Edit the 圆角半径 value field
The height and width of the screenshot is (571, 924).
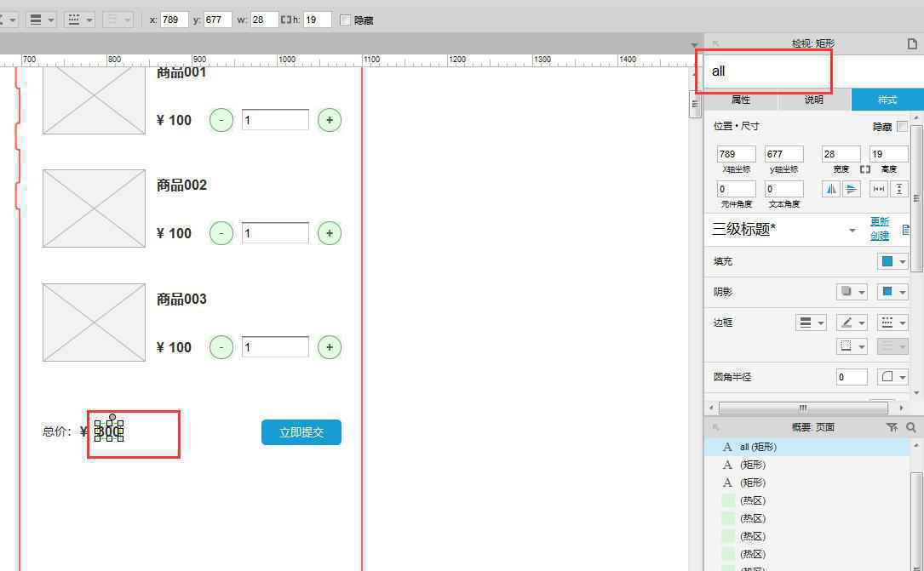(x=852, y=377)
